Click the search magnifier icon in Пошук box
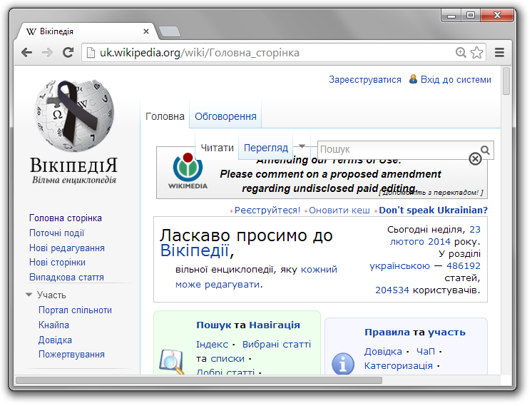Screen dimensions: 532x406 [485, 150]
